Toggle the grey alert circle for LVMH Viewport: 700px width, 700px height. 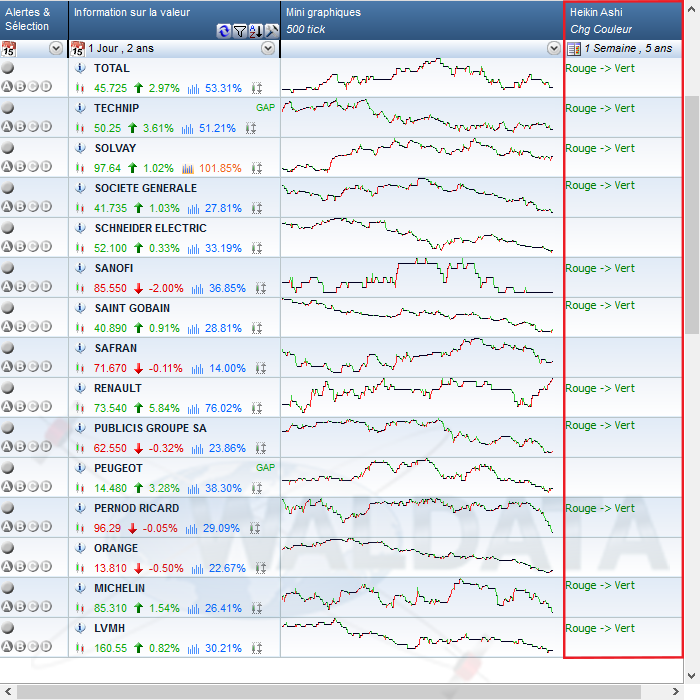[8, 628]
